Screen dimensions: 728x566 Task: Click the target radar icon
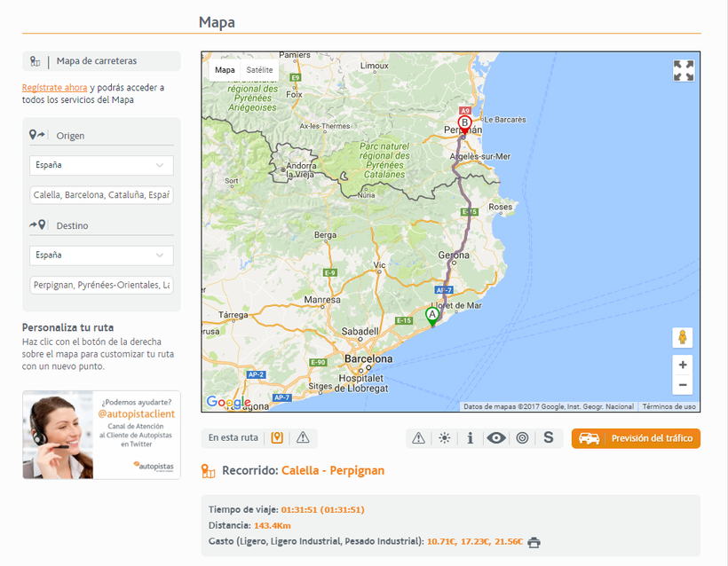click(522, 438)
